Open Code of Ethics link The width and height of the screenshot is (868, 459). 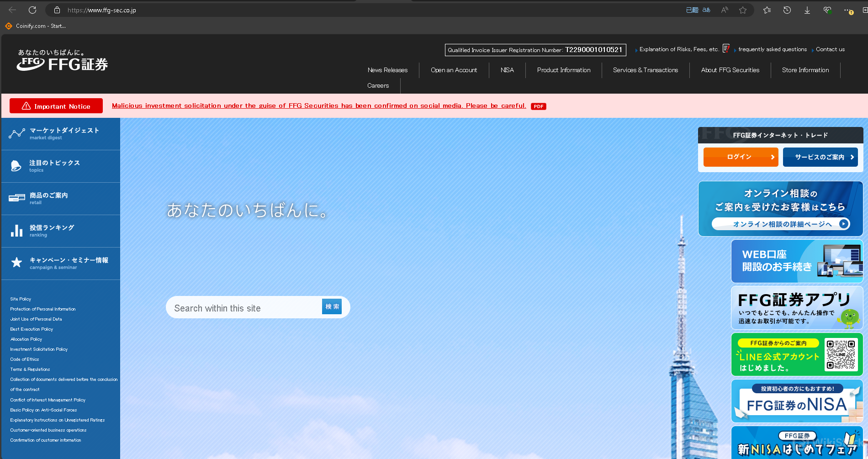coord(25,359)
